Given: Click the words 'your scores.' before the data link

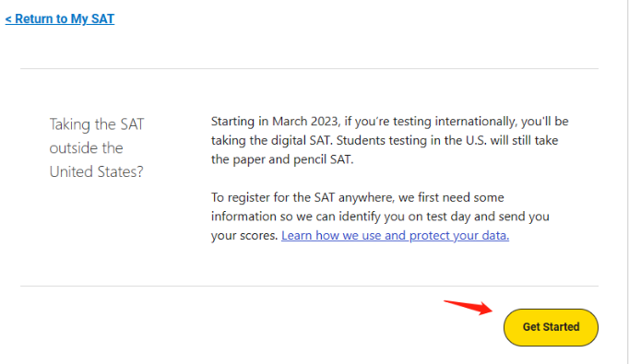Looking at the screenshot, I should (x=244, y=235).
